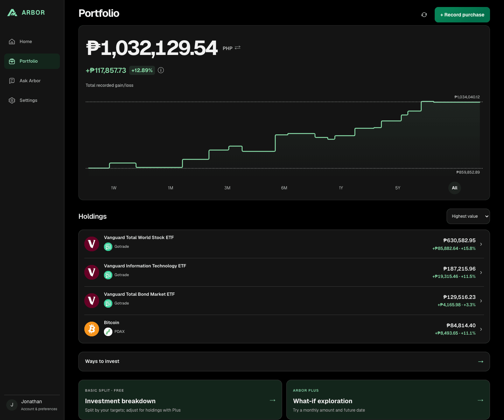Open the Highest value sort dropdown
Screen dimensions: 504x420
468,216
